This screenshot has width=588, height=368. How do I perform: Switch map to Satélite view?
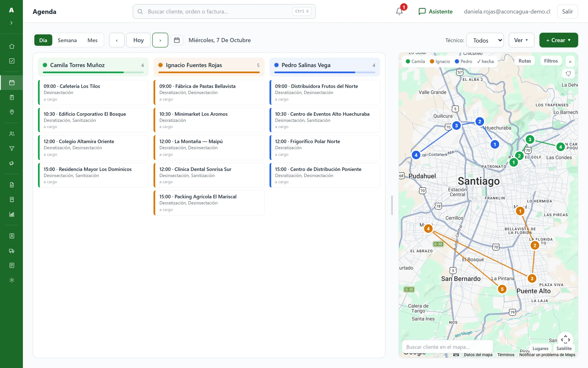pyautogui.click(x=564, y=348)
